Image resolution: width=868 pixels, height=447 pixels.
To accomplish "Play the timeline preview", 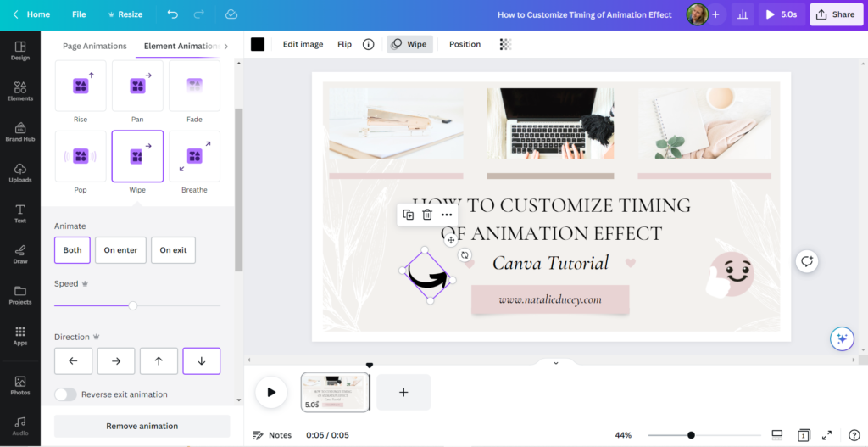I will (270, 392).
